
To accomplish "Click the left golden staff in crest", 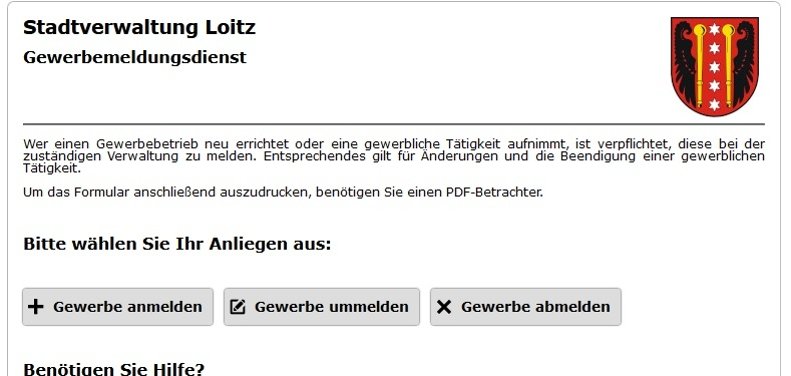I will pos(699,65).
